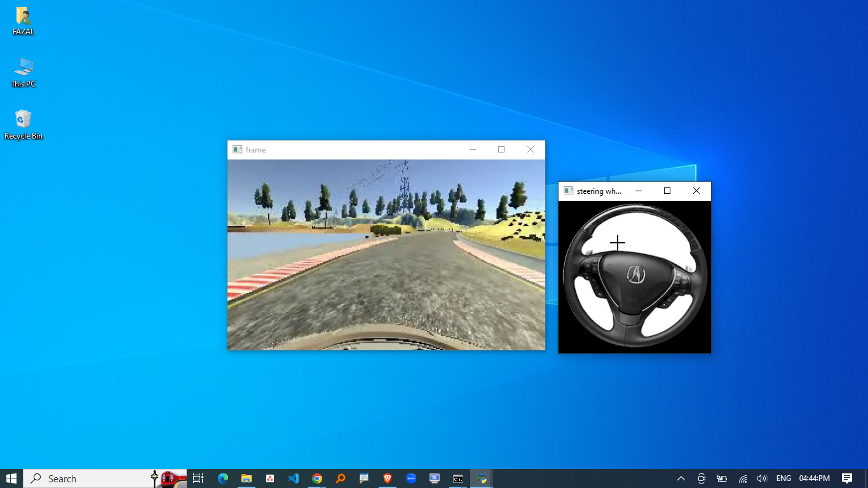Open Task View from the taskbar

(x=198, y=478)
